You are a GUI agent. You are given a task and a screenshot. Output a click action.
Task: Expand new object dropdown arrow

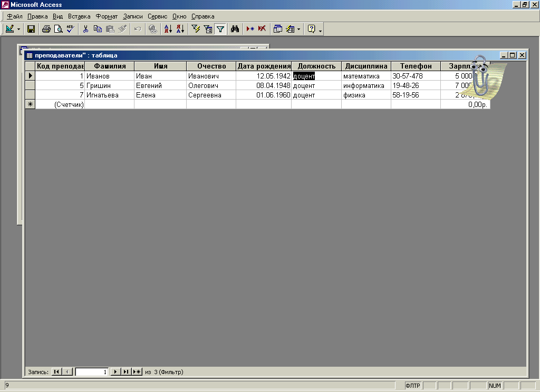[x=298, y=30]
